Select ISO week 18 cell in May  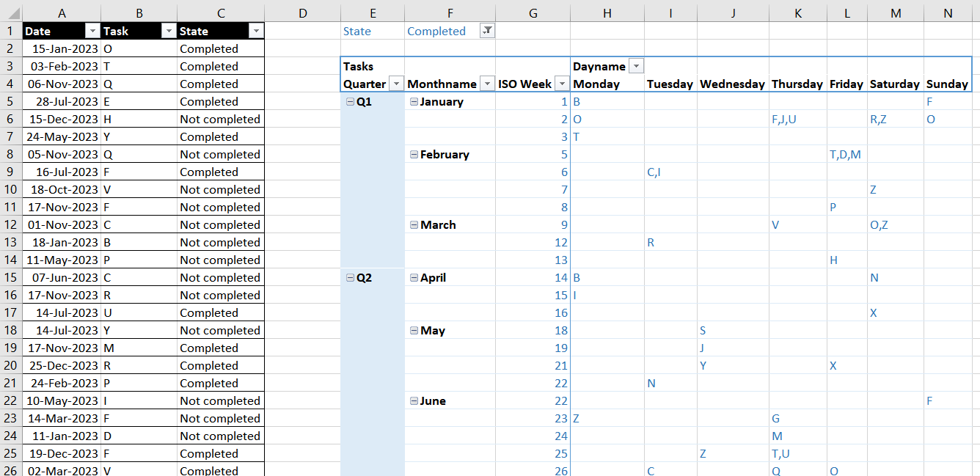coord(533,330)
